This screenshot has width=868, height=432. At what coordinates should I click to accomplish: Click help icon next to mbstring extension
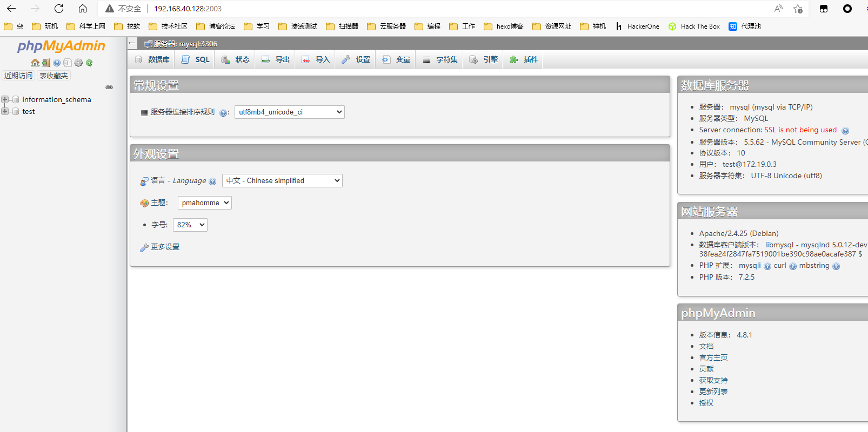tap(836, 266)
